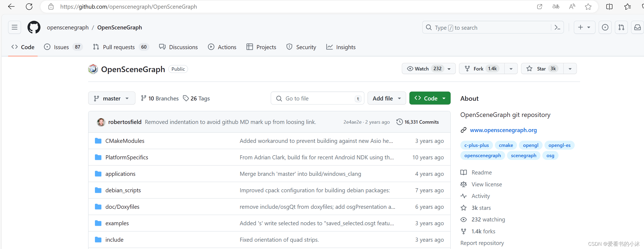Click the 26 Tags link
This screenshot has height=249, width=644.
(196, 98)
